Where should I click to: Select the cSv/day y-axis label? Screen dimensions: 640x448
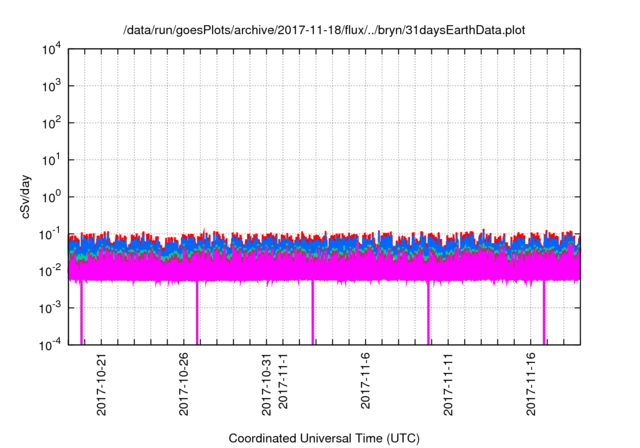(26, 197)
